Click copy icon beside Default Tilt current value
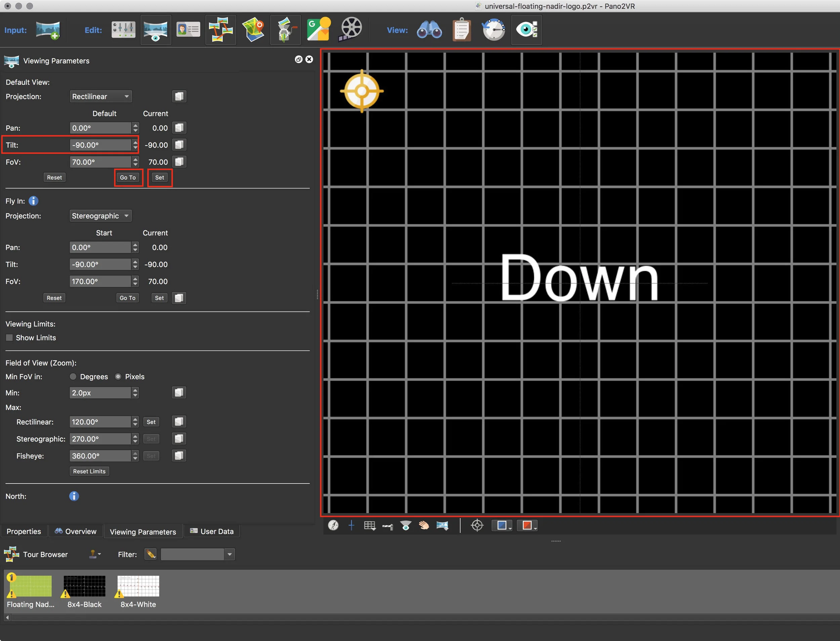 click(179, 145)
